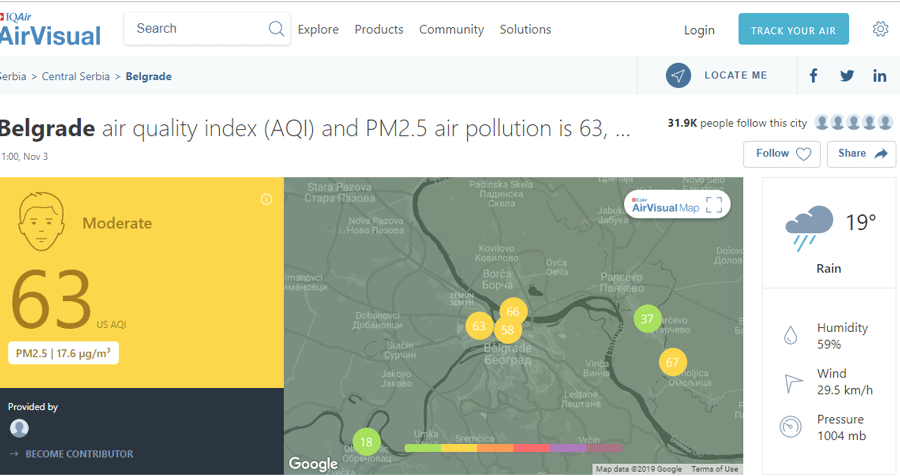This screenshot has width=900, height=476.
Task: Select the map marker showing 37
Action: 647,319
